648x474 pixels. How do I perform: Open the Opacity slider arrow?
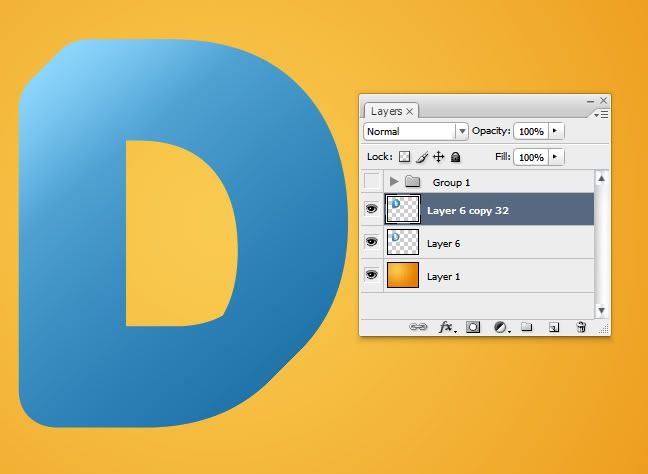[556, 131]
